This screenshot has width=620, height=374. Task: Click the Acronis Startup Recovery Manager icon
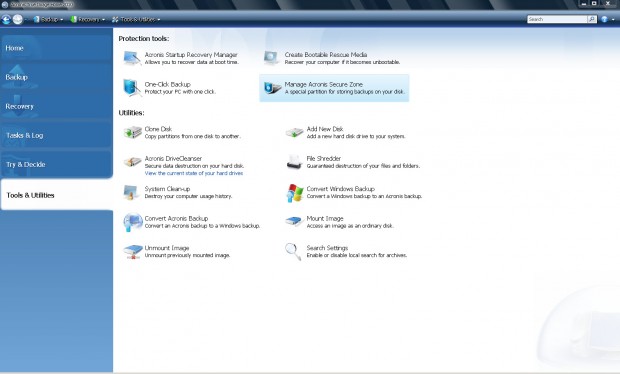(x=132, y=58)
